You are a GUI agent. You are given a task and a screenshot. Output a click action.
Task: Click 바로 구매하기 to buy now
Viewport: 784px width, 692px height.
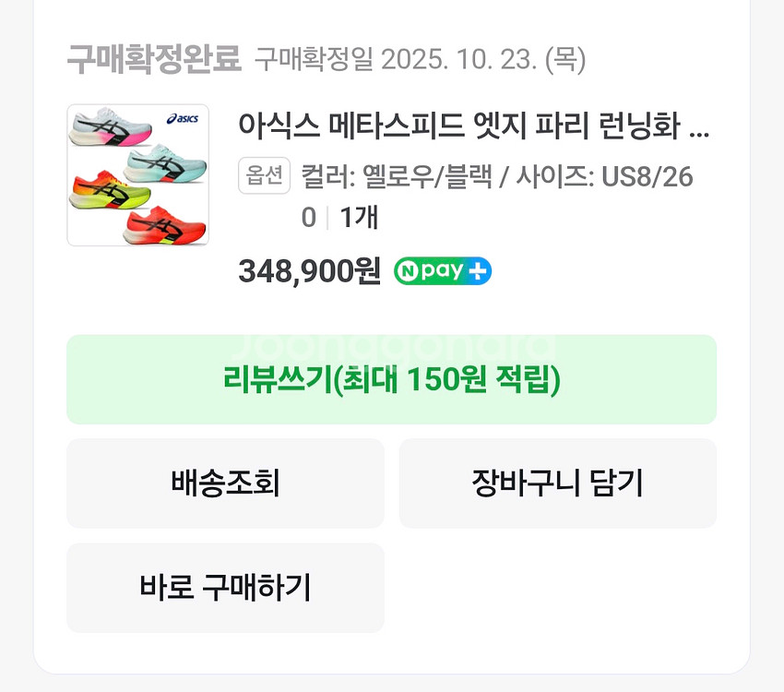[225, 588]
